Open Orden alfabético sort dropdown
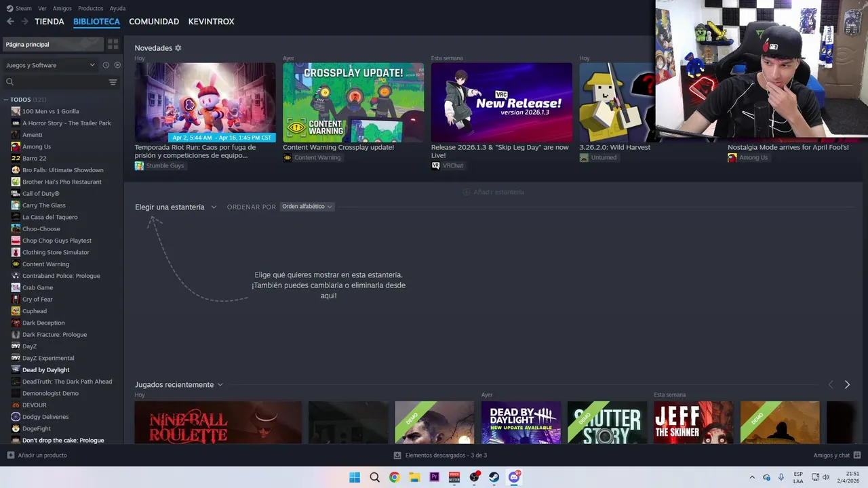The width and height of the screenshot is (868, 488). 307,207
